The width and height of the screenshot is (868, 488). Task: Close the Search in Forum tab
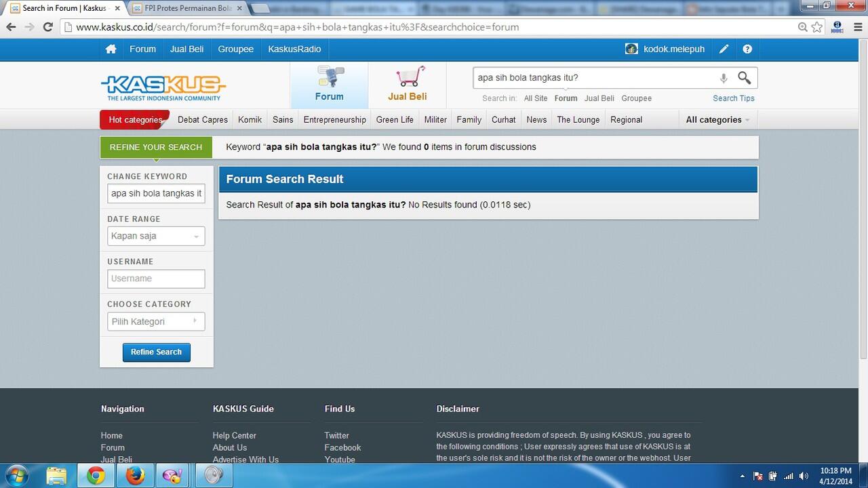click(x=116, y=8)
